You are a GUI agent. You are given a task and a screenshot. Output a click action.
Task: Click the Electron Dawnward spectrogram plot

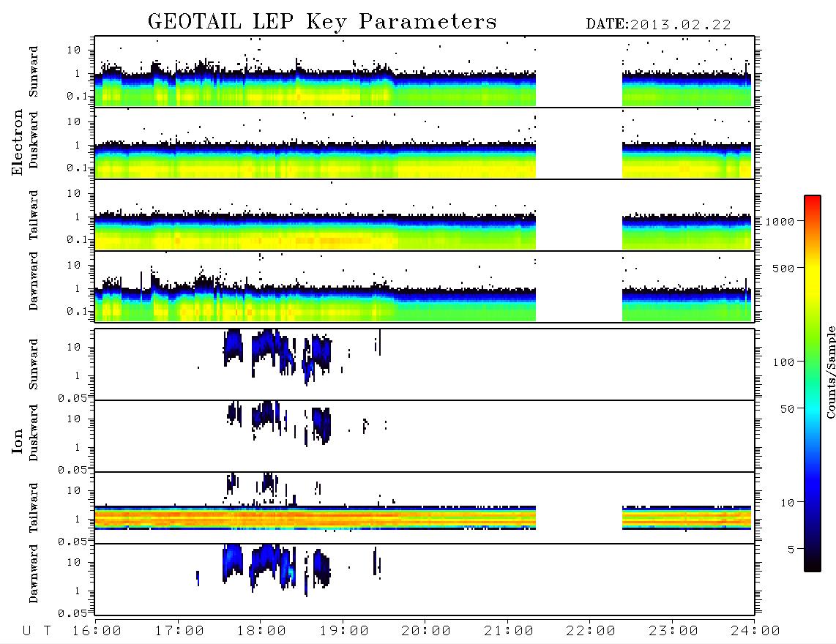click(x=425, y=286)
